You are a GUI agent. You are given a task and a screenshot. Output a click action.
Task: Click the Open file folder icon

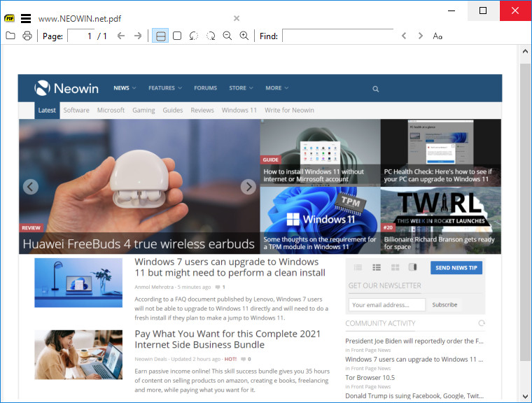click(x=10, y=36)
